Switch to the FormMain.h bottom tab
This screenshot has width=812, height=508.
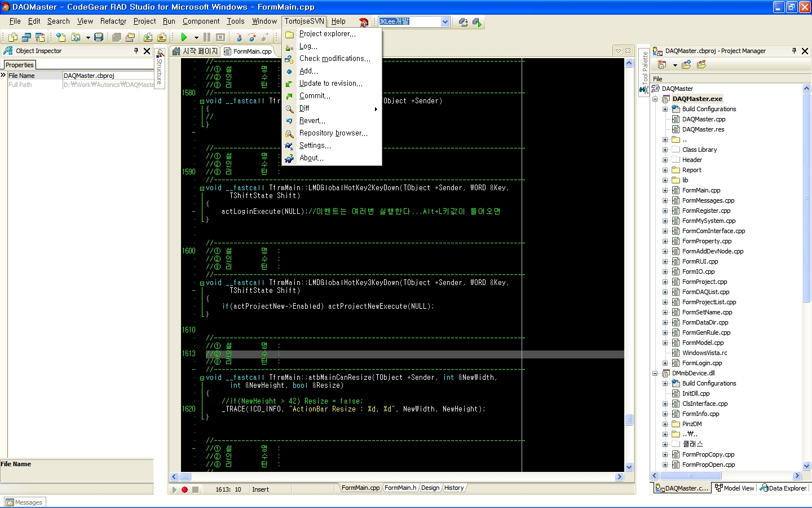400,488
